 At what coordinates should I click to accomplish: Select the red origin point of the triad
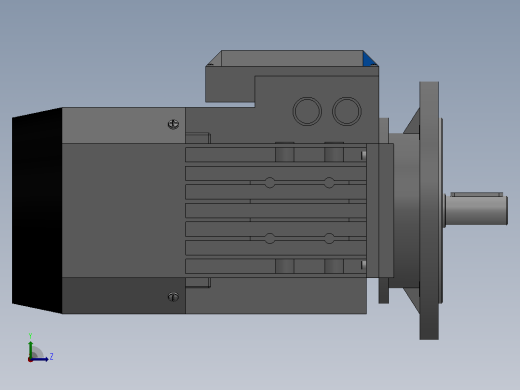30,360
